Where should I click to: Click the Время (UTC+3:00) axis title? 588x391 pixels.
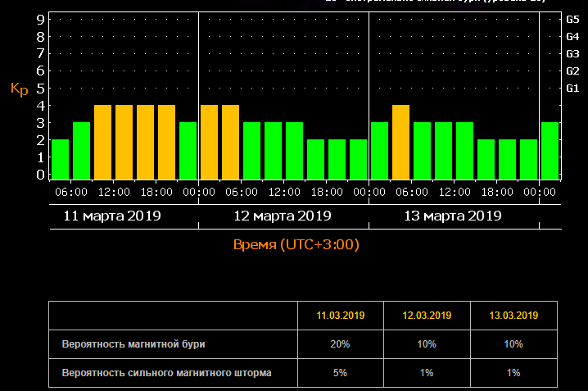(296, 244)
